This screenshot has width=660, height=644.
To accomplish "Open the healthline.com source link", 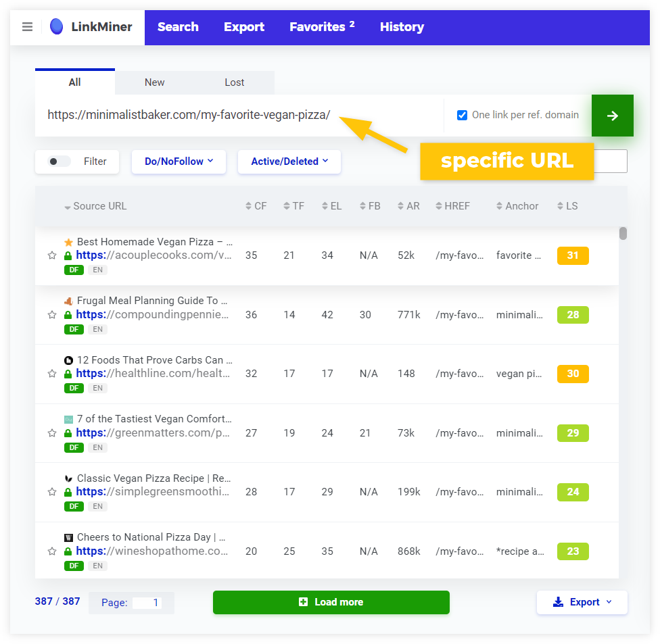I will [153, 374].
